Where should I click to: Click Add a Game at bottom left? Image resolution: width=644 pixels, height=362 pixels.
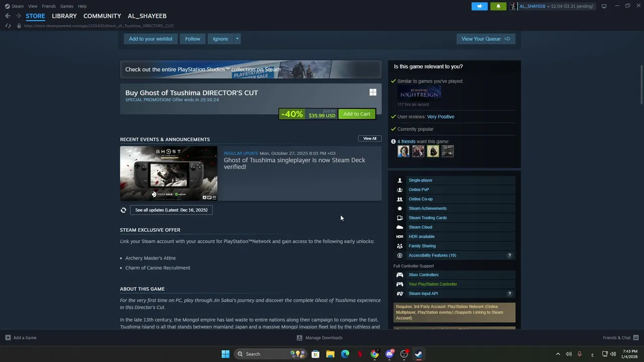[x=21, y=338]
